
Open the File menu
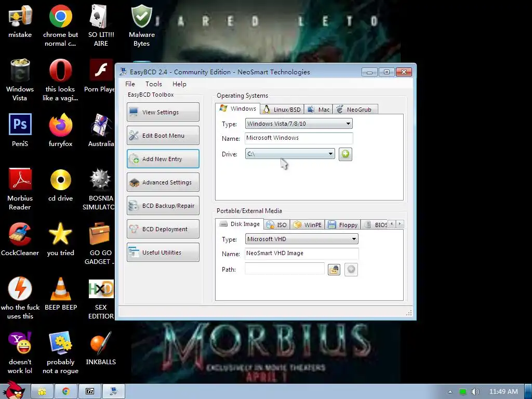point(130,84)
